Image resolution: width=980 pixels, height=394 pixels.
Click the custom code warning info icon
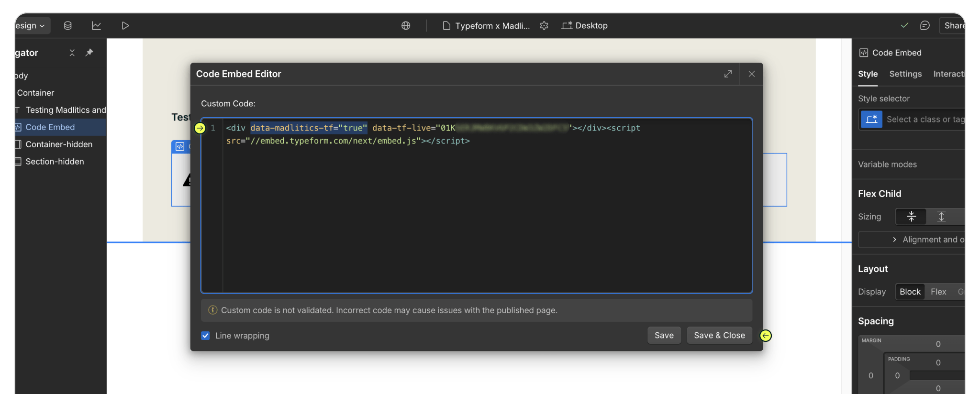212,310
